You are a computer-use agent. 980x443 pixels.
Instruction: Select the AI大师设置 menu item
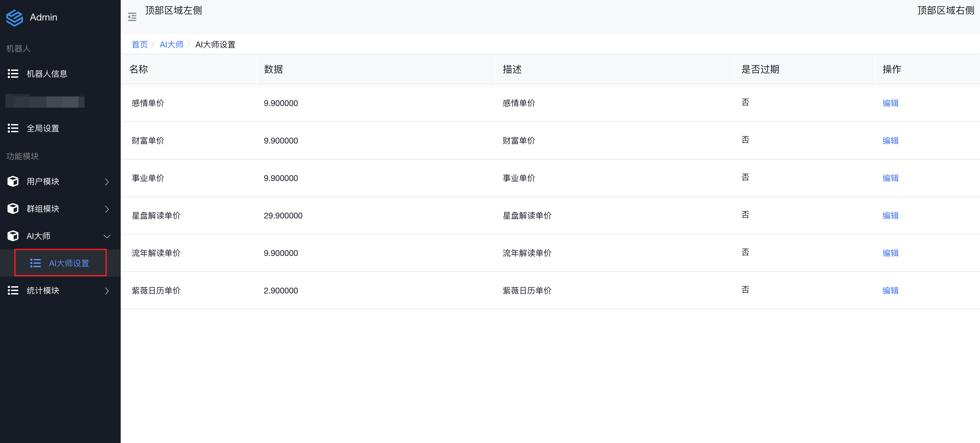pyautogui.click(x=69, y=263)
